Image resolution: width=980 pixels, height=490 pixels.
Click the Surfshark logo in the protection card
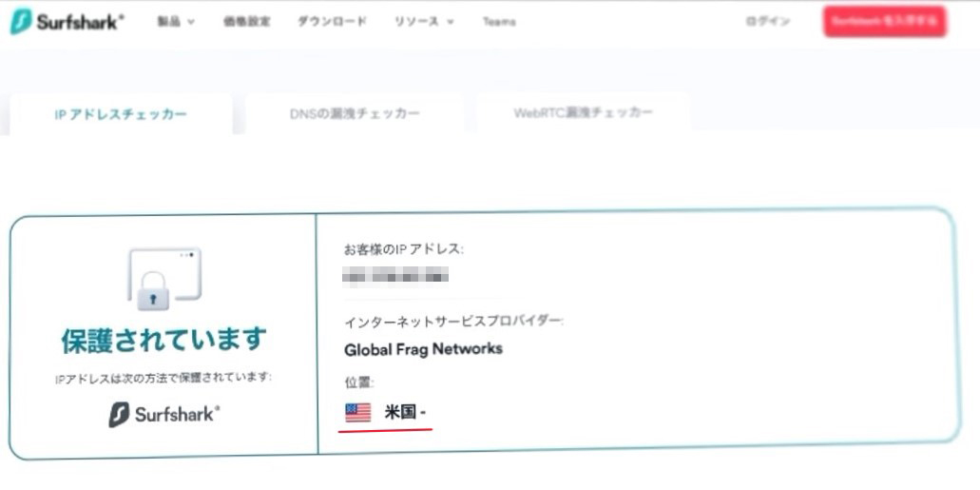point(163,414)
